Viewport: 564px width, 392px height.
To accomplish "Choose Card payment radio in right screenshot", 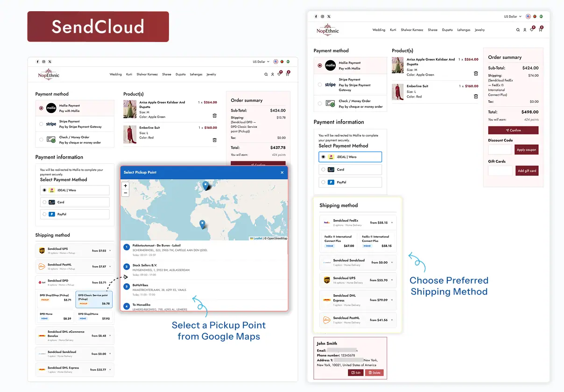I will pyautogui.click(x=323, y=169).
